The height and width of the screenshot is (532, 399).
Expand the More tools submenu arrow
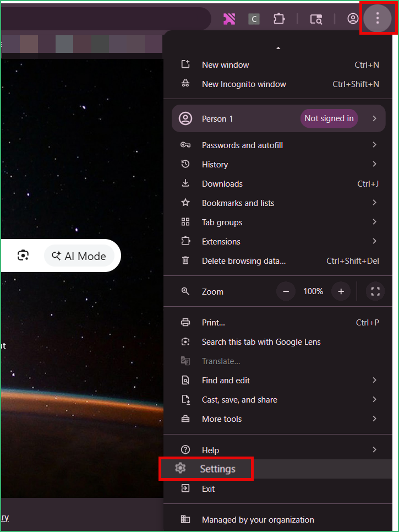click(x=374, y=419)
